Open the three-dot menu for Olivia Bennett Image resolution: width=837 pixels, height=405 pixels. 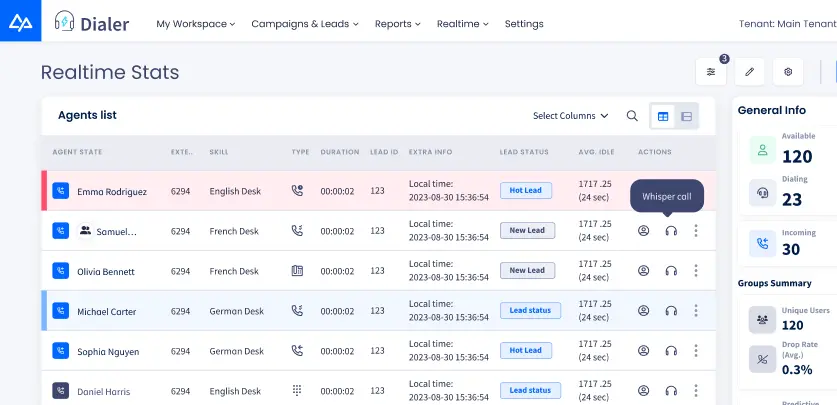point(696,271)
